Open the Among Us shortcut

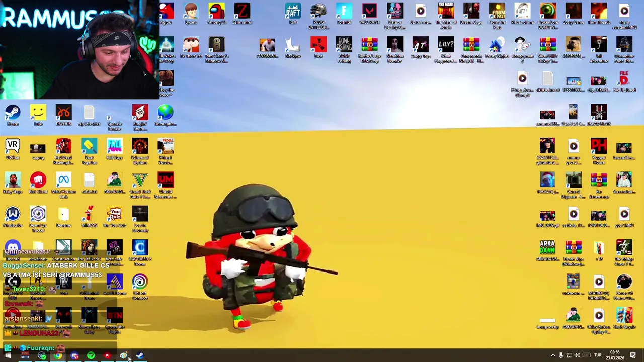(216, 14)
